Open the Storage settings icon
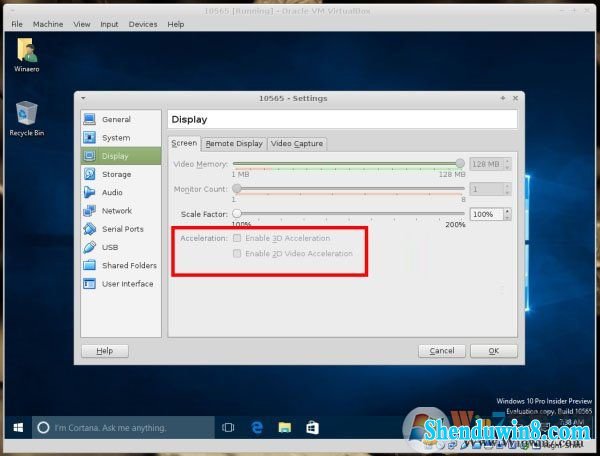The height and width of the screenshot is (456, 600). point(90,174)
